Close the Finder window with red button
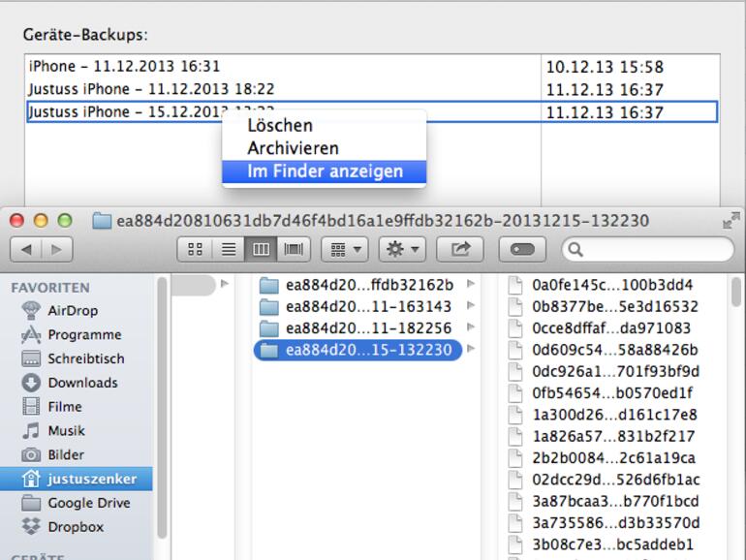This screenshot has width=746, height=560. pyautogui.click(x=16, y=221)
